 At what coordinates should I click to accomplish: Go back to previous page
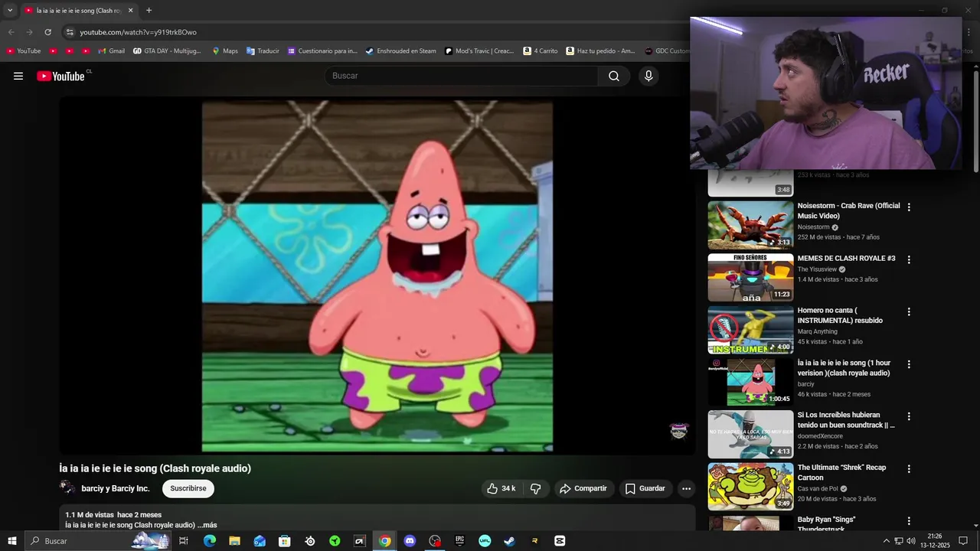tap(11, 32)
